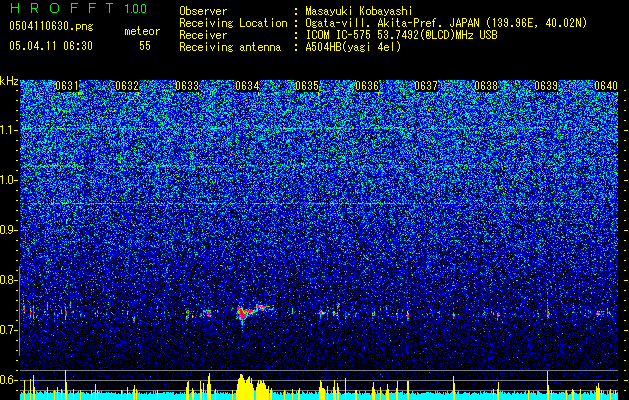Select observer name Masayuki Kobayashi

[359, 11]
